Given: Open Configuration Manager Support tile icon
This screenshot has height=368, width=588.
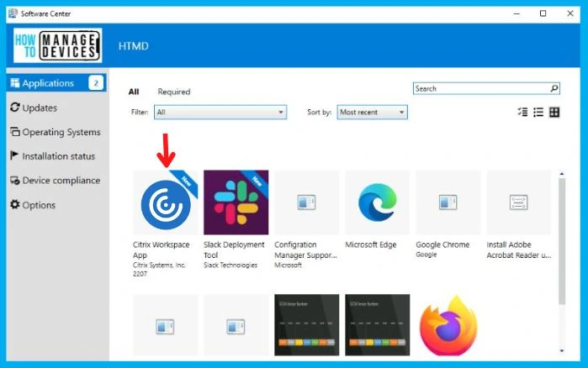Looking at the screenshot, I should tap(307, 202).
